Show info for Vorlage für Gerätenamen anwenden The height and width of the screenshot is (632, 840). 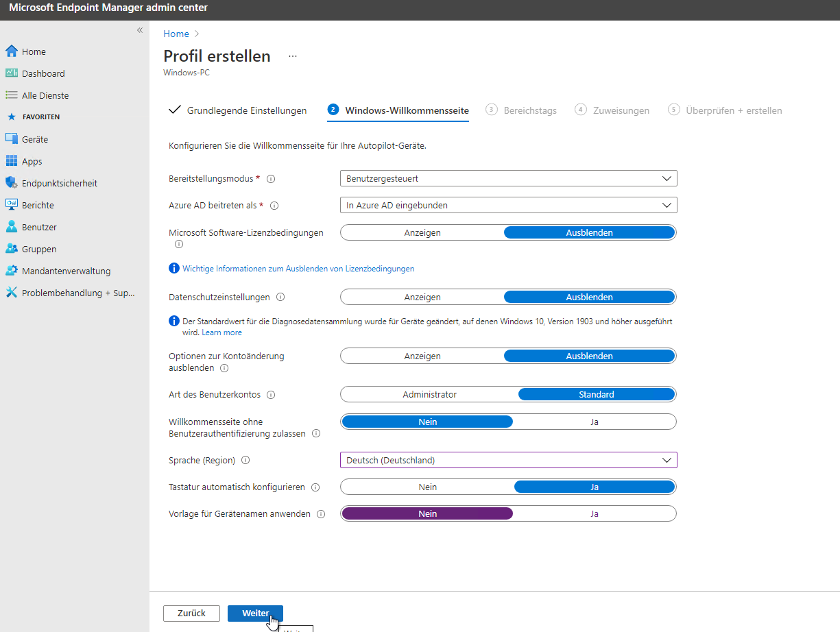pos(321,514)
